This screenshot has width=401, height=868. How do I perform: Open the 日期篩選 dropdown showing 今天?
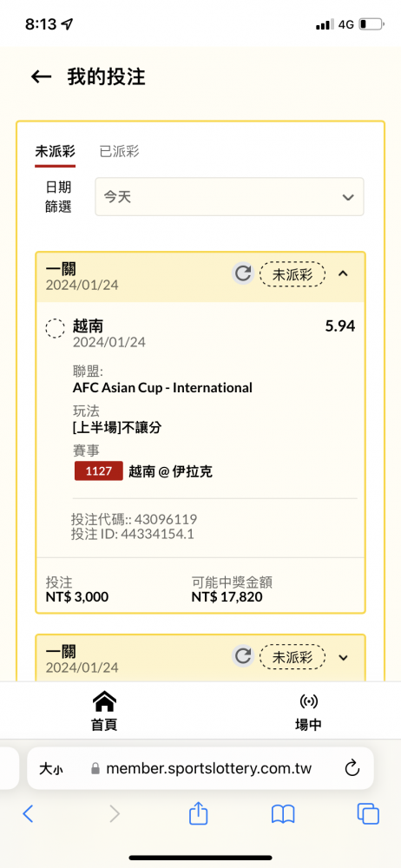pos(229,196)
